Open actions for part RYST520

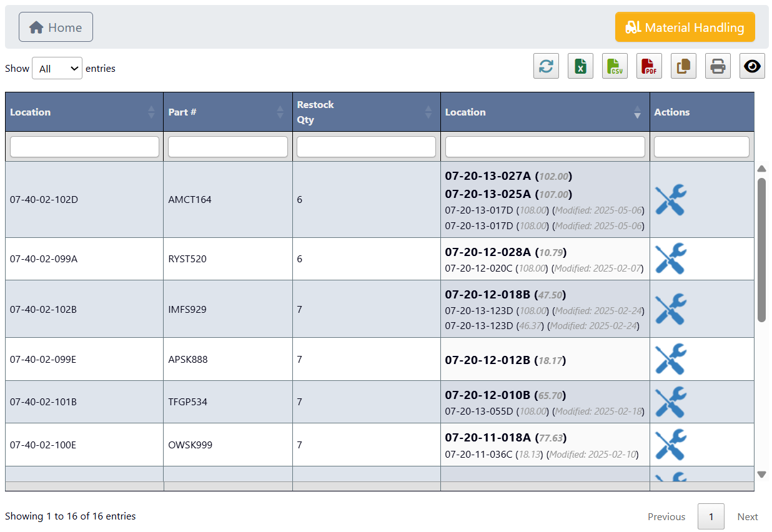pos(670,259)
